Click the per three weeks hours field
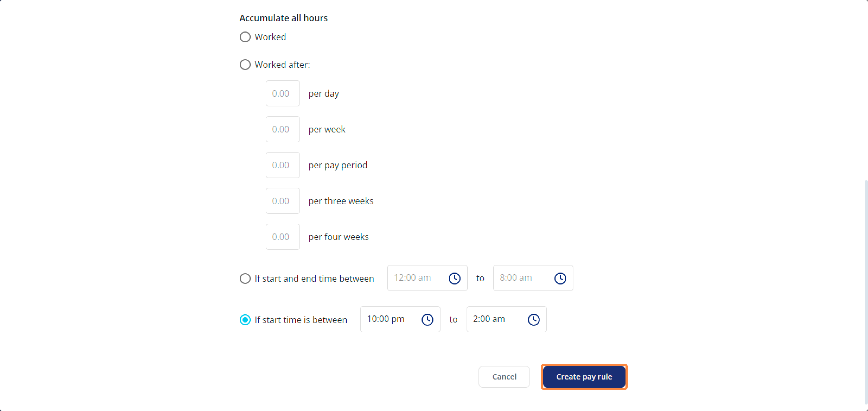868x411 pixels. [x=283, y=201]
